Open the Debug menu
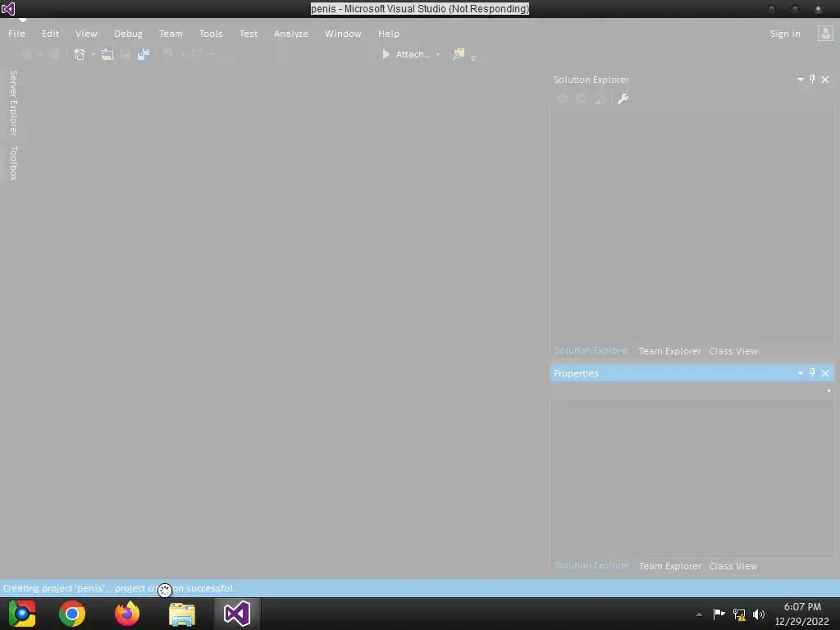 [128, 33]
